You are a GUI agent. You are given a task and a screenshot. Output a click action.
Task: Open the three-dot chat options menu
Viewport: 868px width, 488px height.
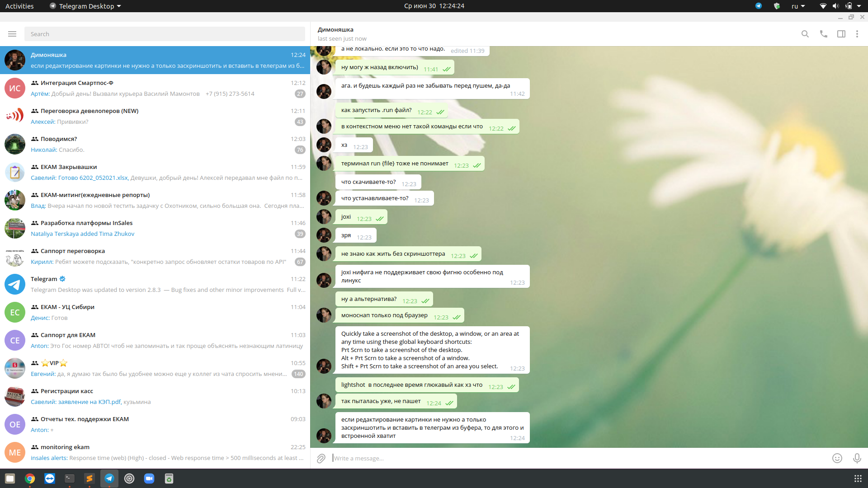(857, 34)
